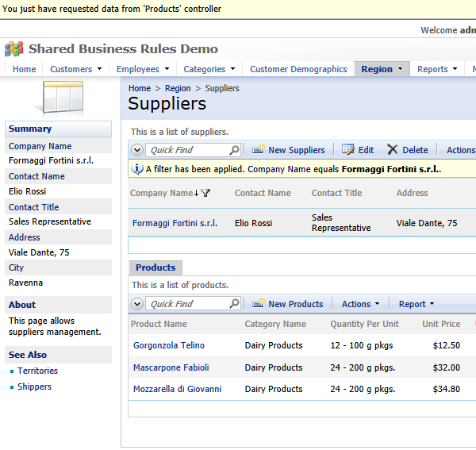476x450 pixels.
Task: Open the Reports menu dropdown
Action: pos(455,69)
